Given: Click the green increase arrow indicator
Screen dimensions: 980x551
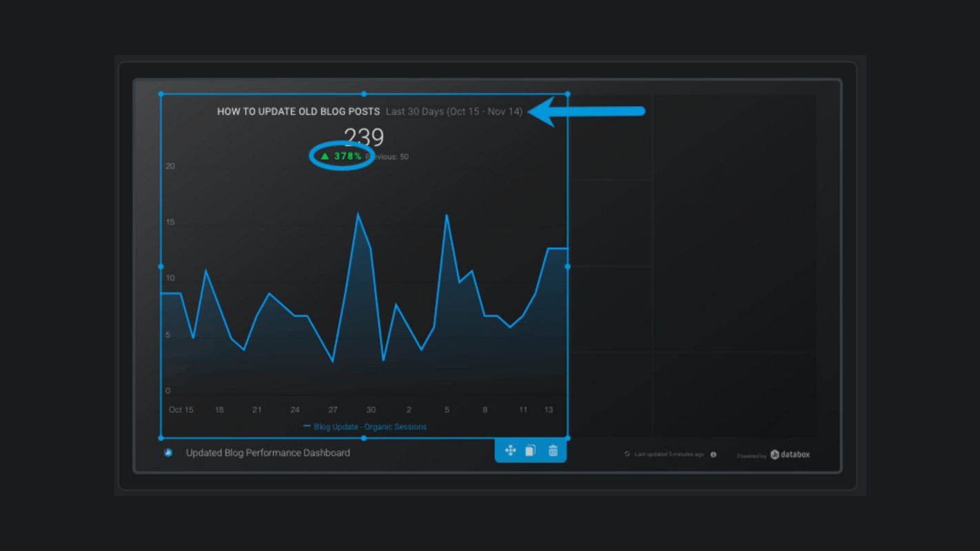Looking at the screenshot, I should [325, 156].
